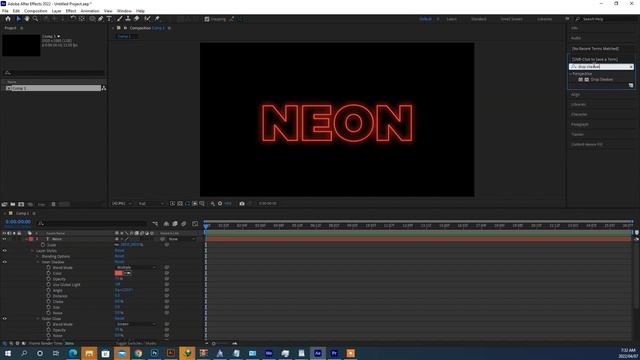640x360 pixels.
Task: Open After Effects from Windows taskbar
Action: (318, 353)
